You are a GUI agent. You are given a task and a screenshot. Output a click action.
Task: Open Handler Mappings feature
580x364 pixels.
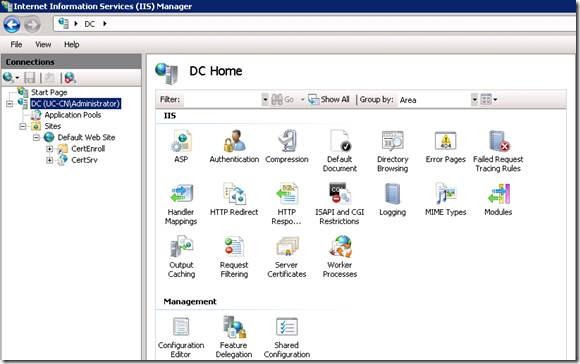coord(181,204)
